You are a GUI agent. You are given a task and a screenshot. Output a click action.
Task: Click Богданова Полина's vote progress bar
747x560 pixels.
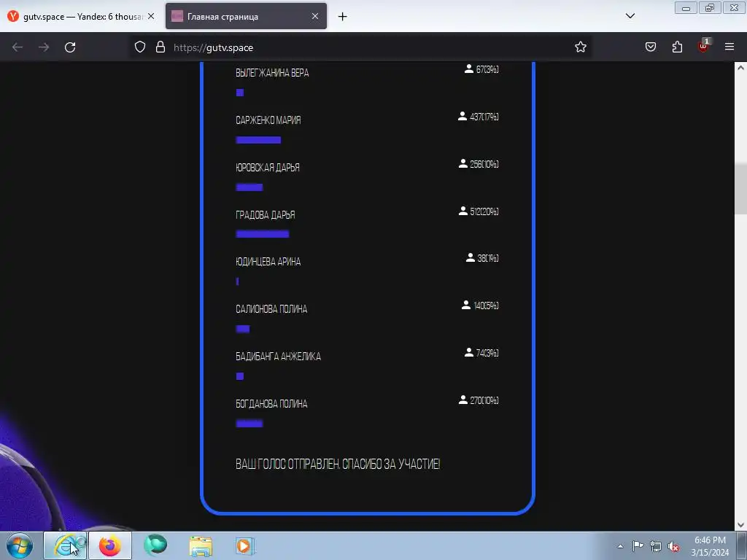(249, 424)
